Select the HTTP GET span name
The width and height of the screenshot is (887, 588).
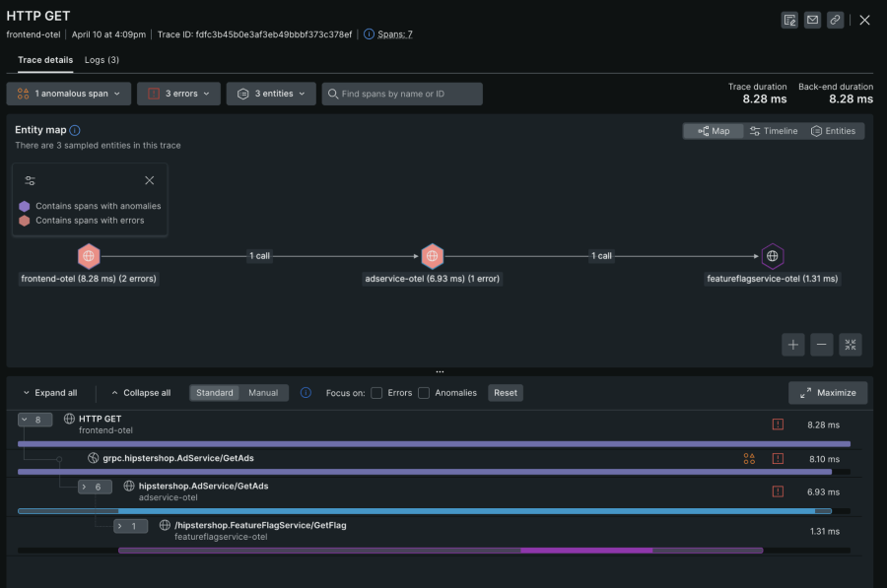(x=101, y=419)
